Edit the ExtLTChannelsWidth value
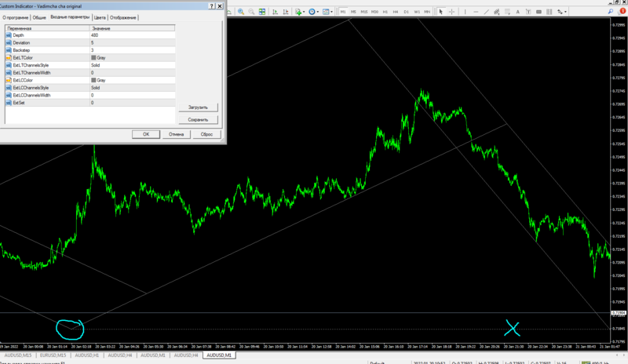Screen dimensions: 628x364 [x=132, y=73]
